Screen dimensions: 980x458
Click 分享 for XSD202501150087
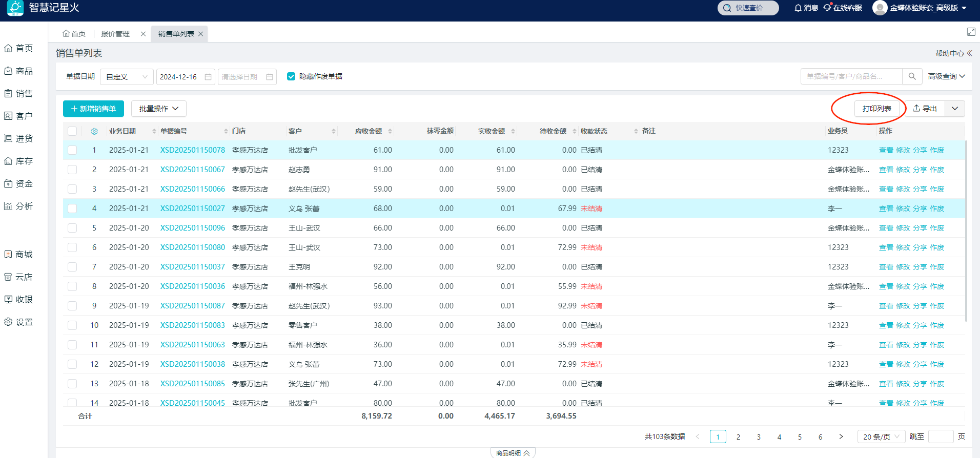pyautogui.click(x=920, y=306)
